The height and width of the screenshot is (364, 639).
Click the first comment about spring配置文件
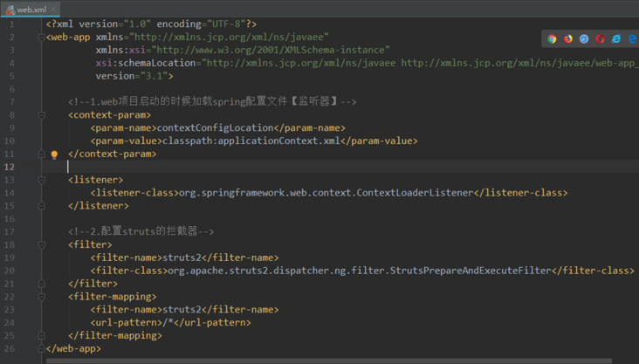212,101
